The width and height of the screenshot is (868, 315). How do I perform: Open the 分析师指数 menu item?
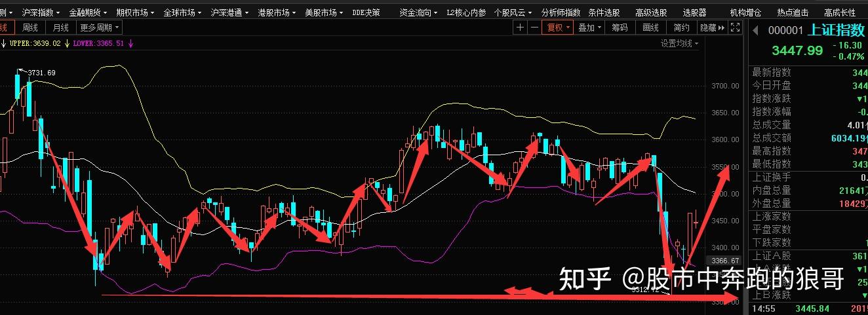coord(561,12)
